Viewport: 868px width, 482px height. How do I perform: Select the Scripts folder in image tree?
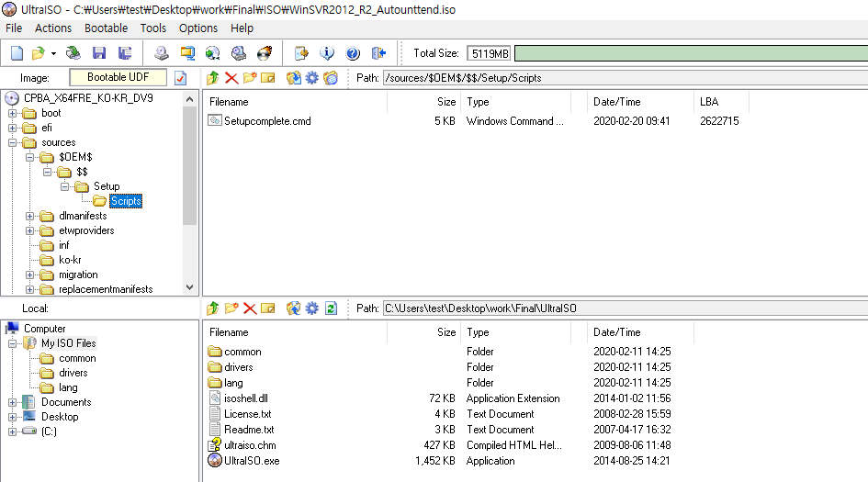[x=126, y=201]
